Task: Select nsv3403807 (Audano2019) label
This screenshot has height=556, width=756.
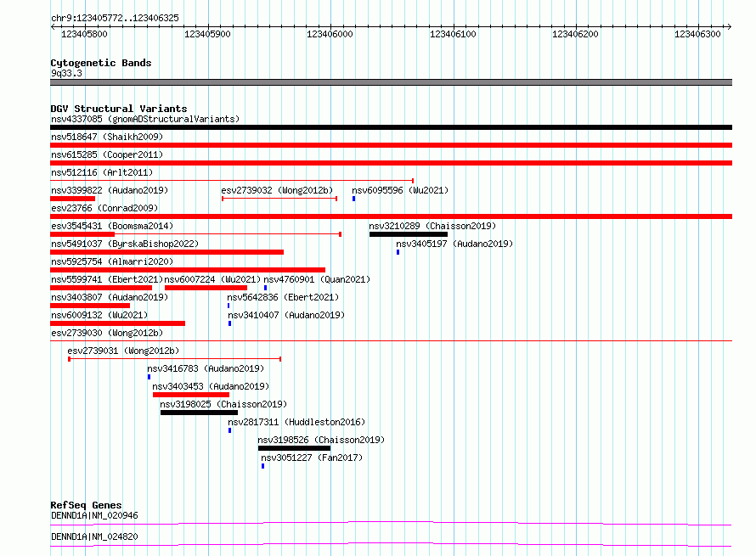Action: pyautogui.click(x=110, y=297)
